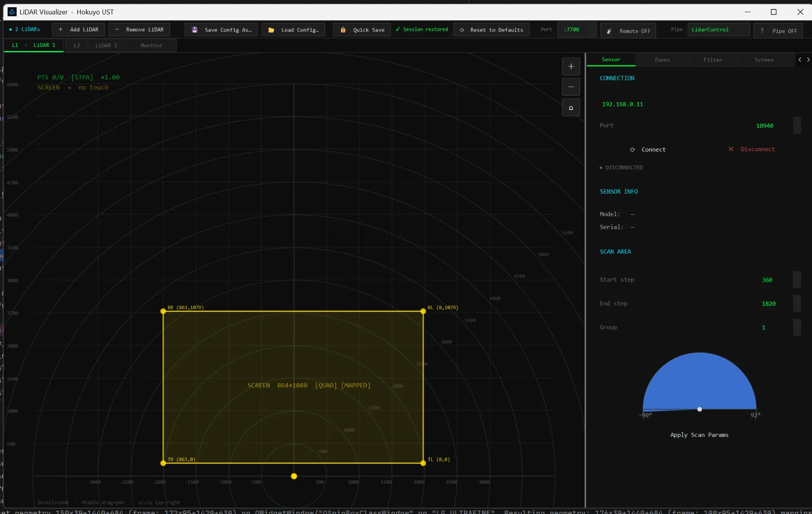Zoom in the scan view with plus
Image resolution: width=812 pixels, height=514 pixels.
[x=571, y=66]
